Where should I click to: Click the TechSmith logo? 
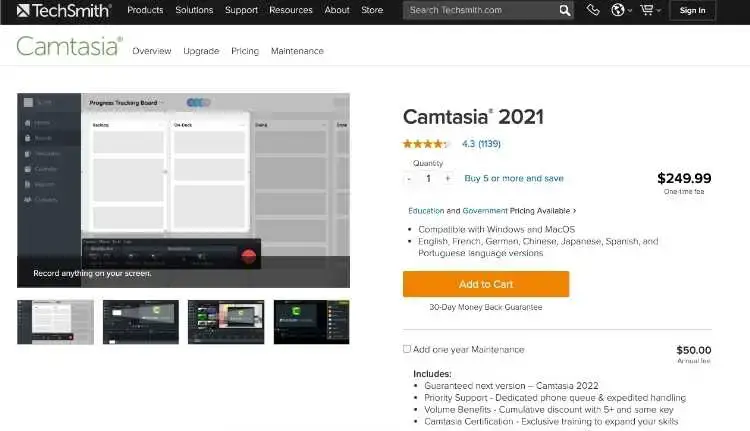[x=64, y=10]
